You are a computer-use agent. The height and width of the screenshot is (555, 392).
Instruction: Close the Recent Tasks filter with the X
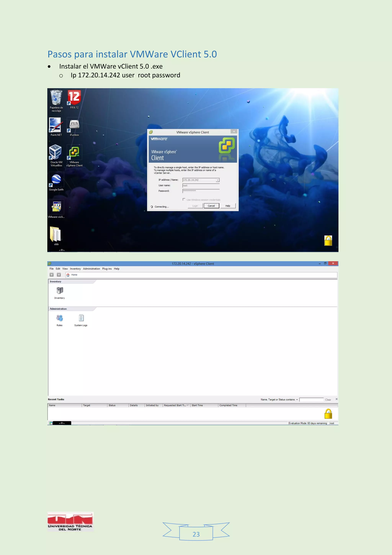coord(336,399)
